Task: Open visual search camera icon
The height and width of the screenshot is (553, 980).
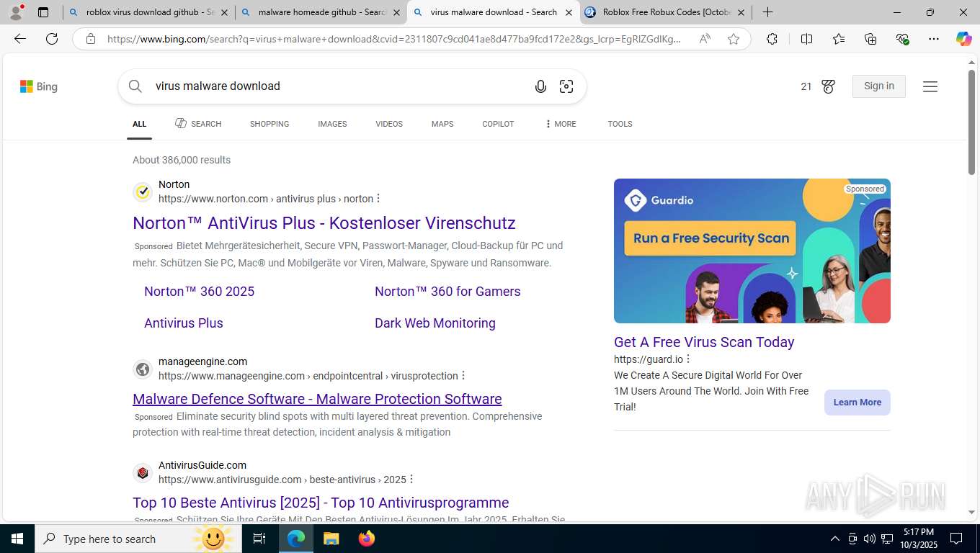Action: [x=566, y=86]
